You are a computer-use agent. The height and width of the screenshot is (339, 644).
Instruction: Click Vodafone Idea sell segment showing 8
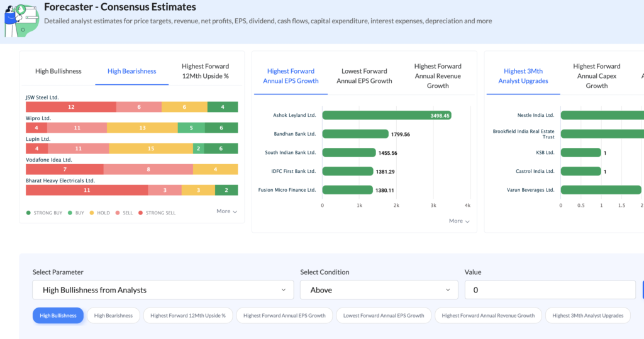pyautogui.click(x=148, y=169)
